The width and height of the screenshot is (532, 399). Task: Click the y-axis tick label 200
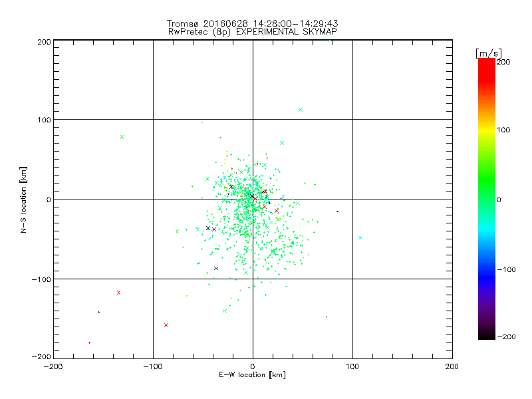pos(44,42)
